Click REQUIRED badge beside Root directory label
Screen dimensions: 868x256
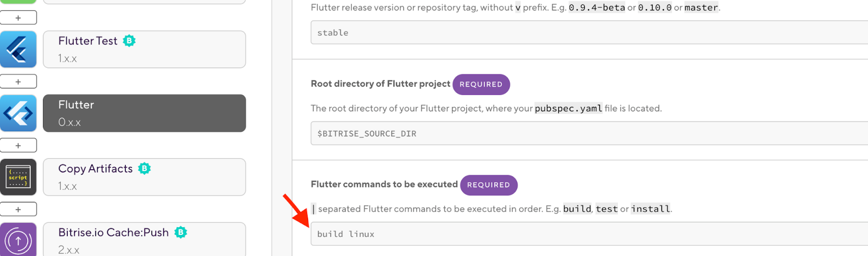(481, 84)
